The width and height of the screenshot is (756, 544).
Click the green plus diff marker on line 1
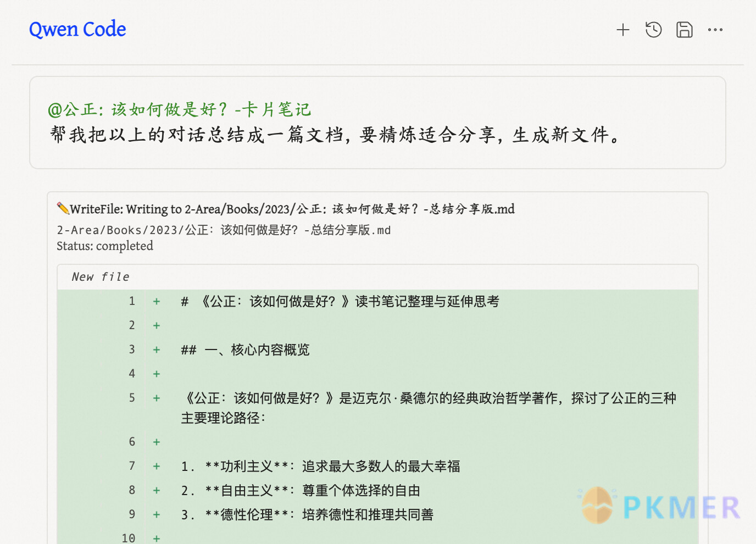click(x=156, y=301)
